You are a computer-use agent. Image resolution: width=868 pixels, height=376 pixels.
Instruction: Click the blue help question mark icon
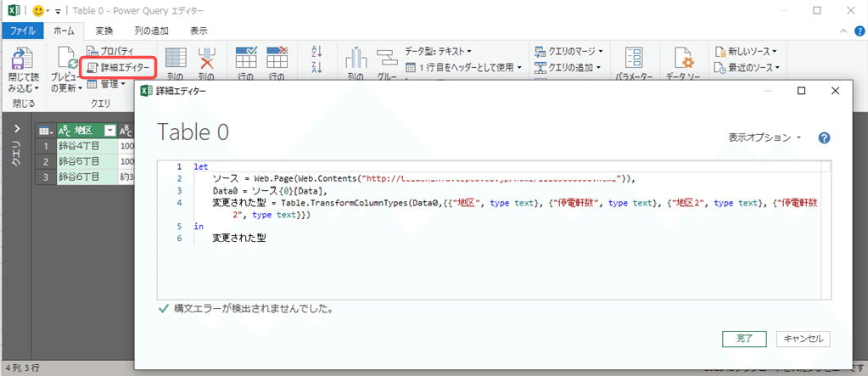coord(824,137)
